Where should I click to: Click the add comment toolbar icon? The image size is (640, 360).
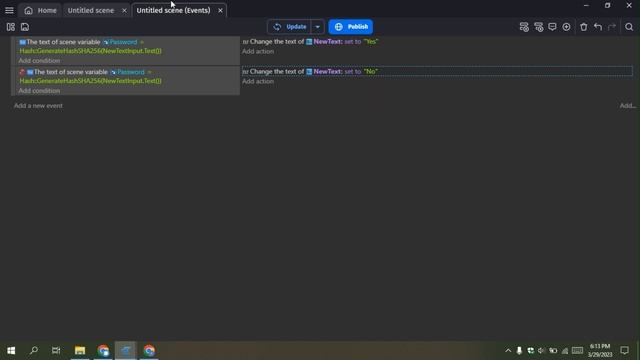[552, 27]
